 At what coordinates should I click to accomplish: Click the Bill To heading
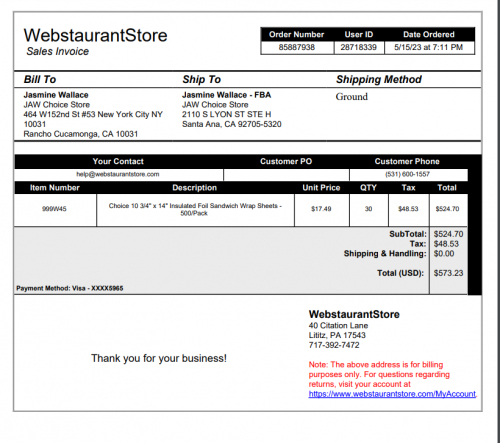point(40,79)
